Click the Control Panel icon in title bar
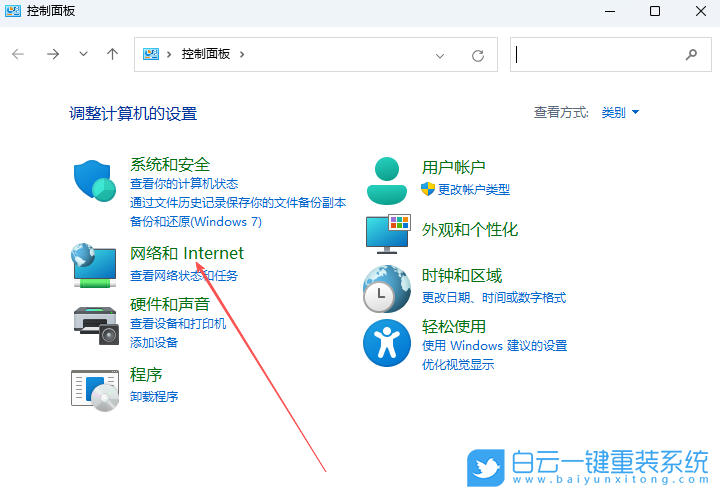The width and height of the screenshot is (720, 492). (13, 11)
